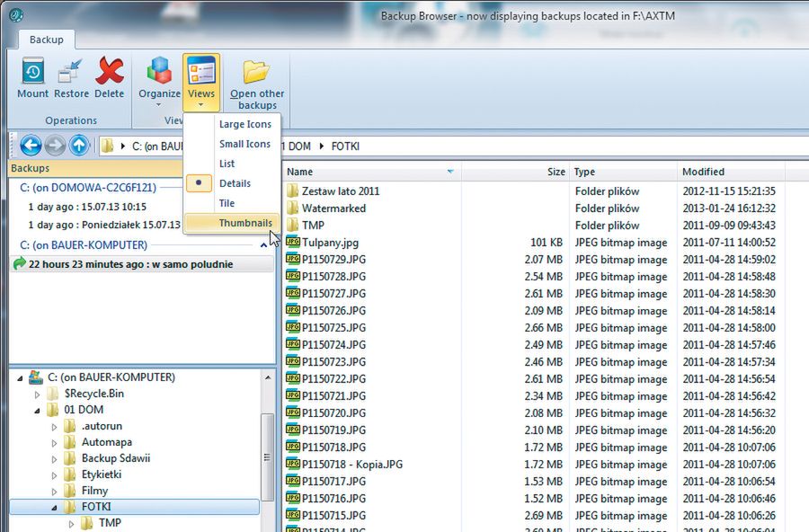Go back with the blue left arrow
Viewport: 809px width, 532px height.
30,146
